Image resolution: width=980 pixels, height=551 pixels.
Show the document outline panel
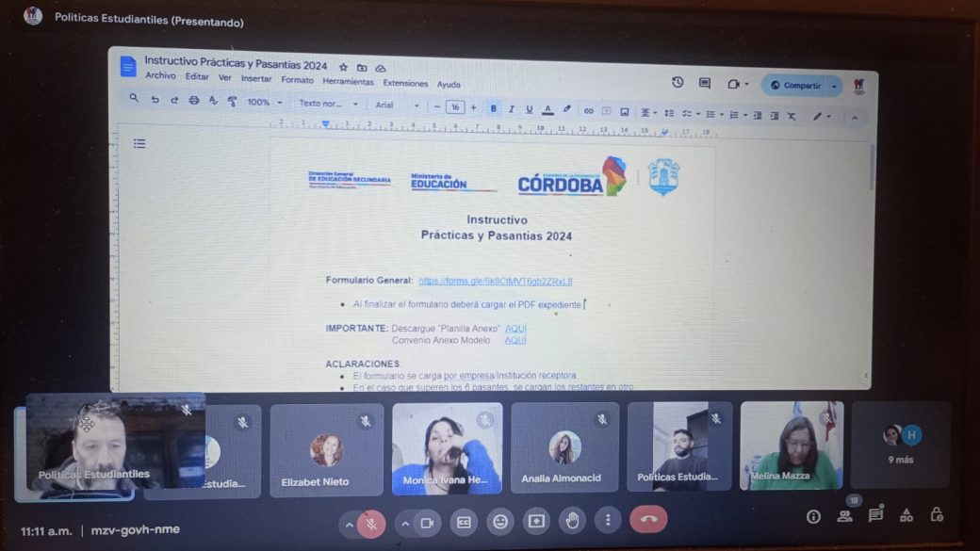139,144
